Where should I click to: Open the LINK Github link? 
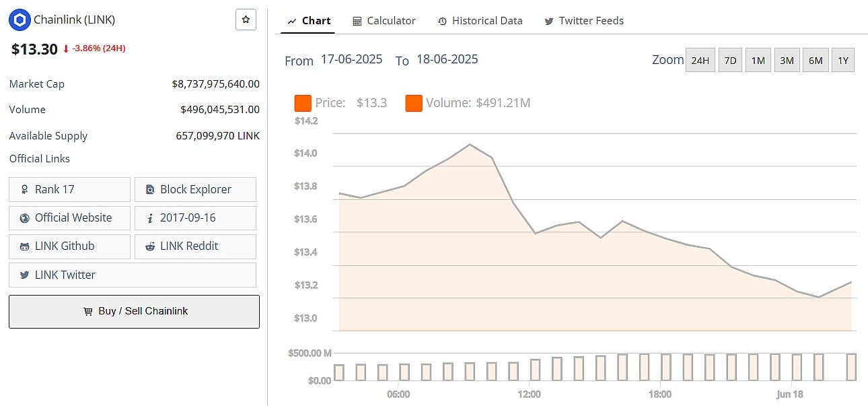[x=69, y=246]
